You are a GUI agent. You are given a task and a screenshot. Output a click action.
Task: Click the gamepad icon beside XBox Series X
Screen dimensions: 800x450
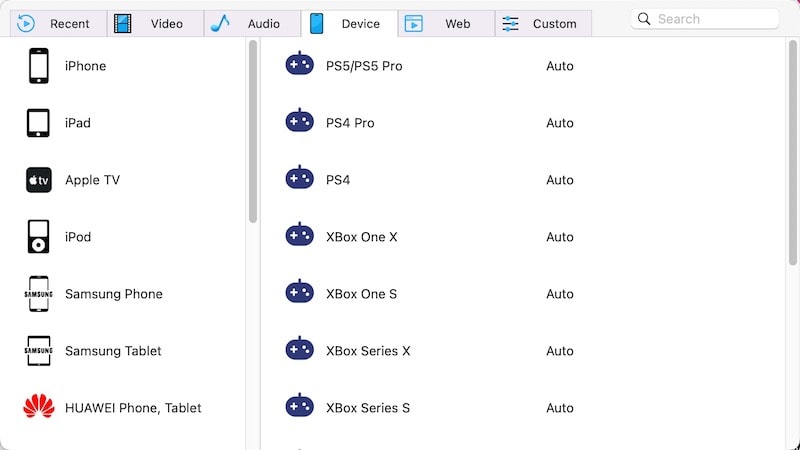click(299, 349)
